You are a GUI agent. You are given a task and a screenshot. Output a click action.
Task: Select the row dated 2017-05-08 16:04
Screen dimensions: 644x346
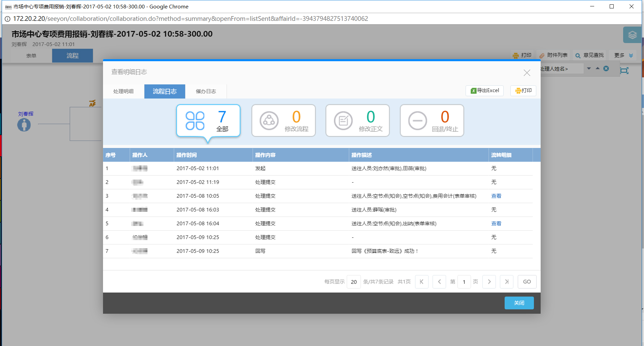(x=318, y=224)
